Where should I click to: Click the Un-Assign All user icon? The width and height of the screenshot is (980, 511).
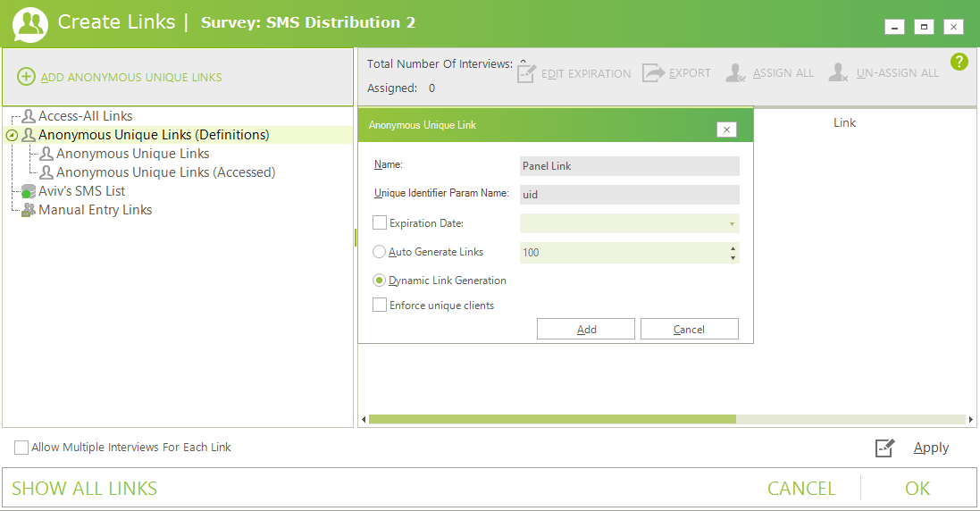point(838,73)
